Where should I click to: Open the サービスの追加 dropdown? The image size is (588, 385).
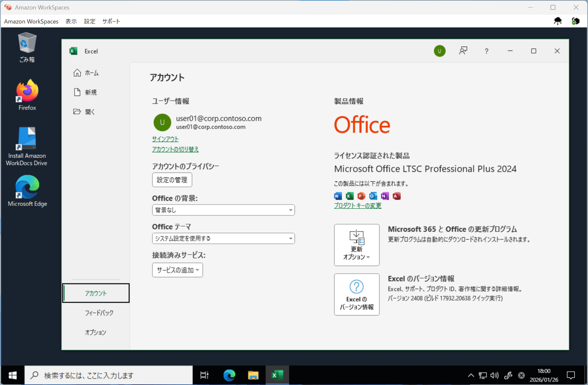[177, 270]
